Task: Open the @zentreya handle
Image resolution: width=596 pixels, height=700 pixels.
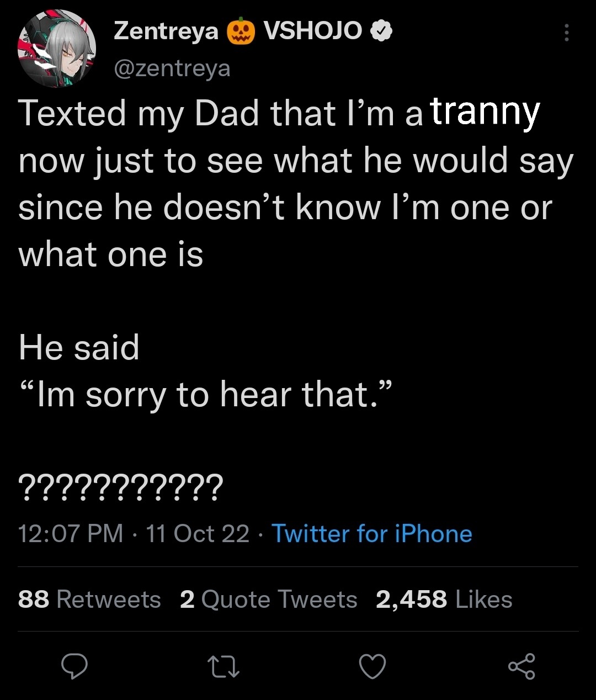Action: pyautogui.click(x=172, y=68)
